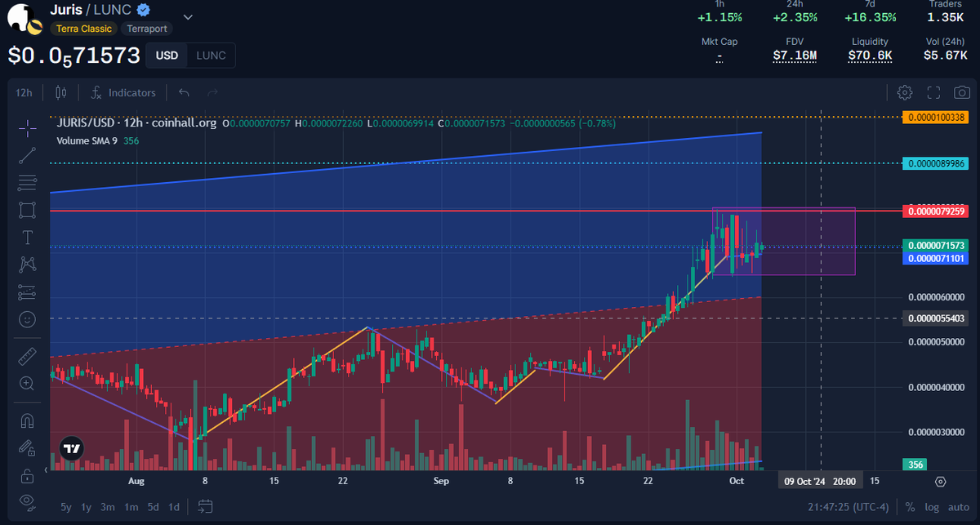The image size is (980, 525).
Task: Toggle percent scale mode
Action: (909, 506)
